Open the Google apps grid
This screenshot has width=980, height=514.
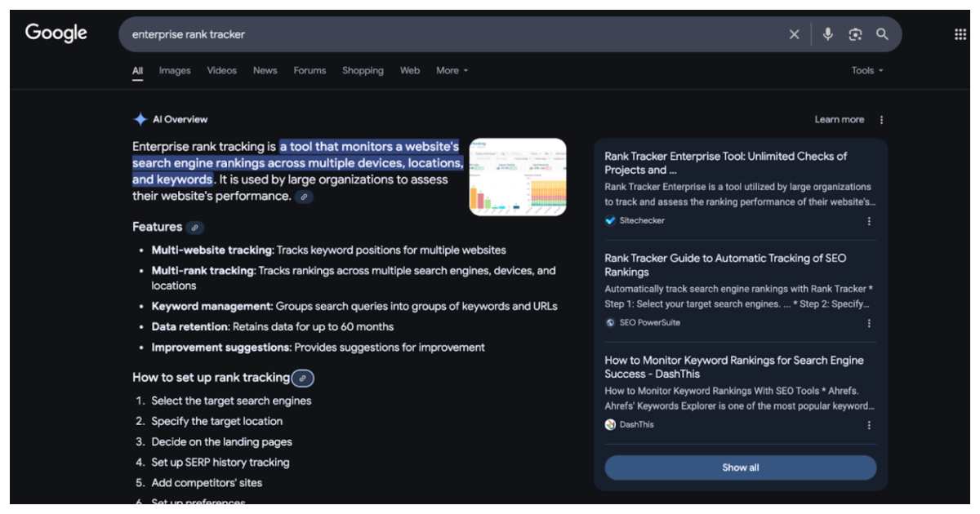tap(960, 34)
